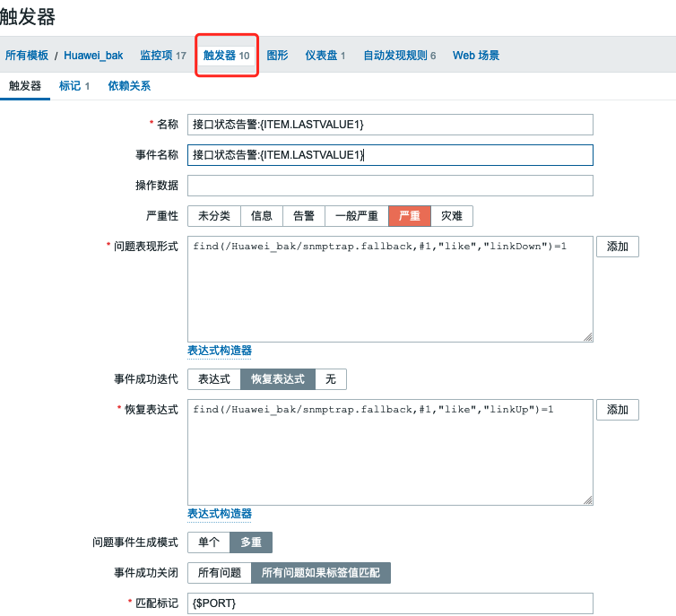676x616 pixels.
Task: Click the 问题表现形式 expression textarea
Action: tap(390, 289)
